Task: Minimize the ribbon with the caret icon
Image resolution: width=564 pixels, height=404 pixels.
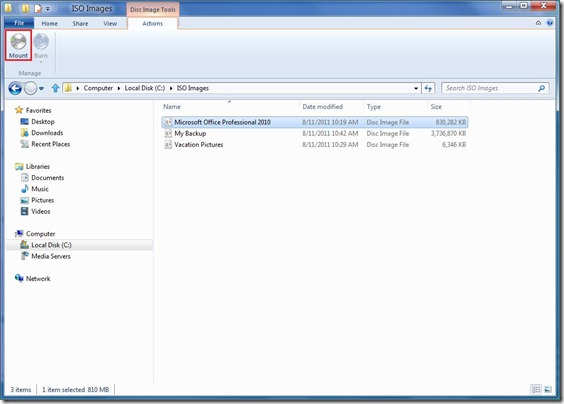Action: tap(538, 23)
